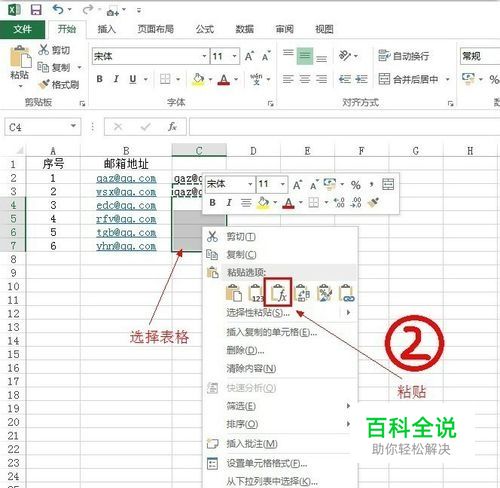Viewport: 500px width, 488px height.
Task: Toggle Italic in the ribbon font group
Action: pyautogui.click(x=116, y=79)
